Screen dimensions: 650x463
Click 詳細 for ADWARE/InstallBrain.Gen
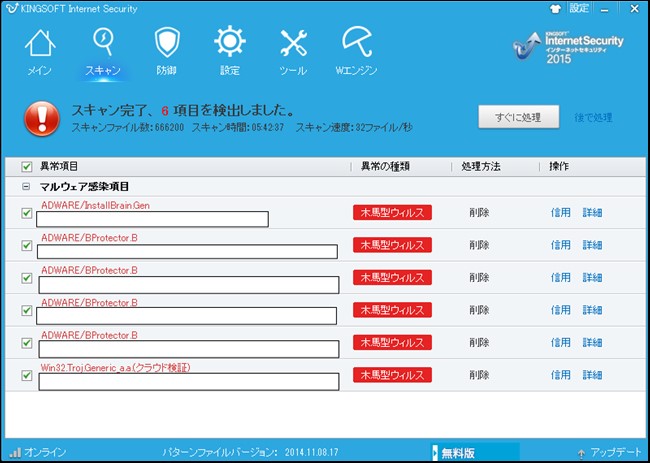tap(592, 213)
